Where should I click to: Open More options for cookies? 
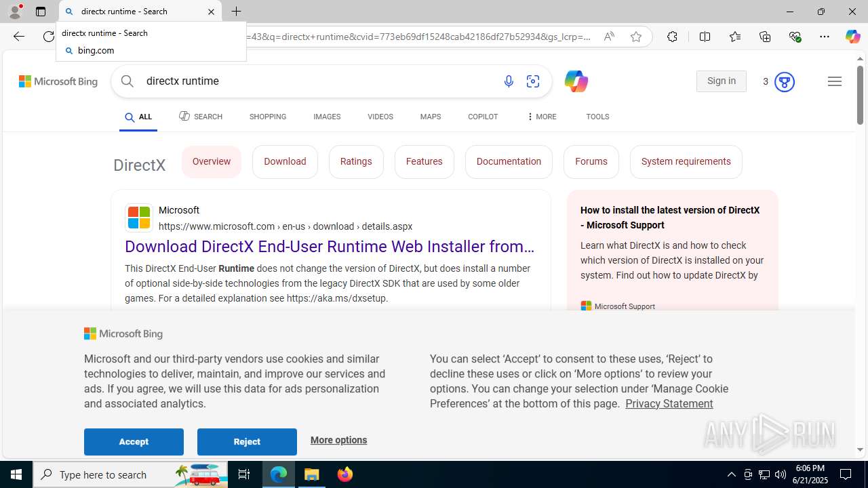[338, 441]
